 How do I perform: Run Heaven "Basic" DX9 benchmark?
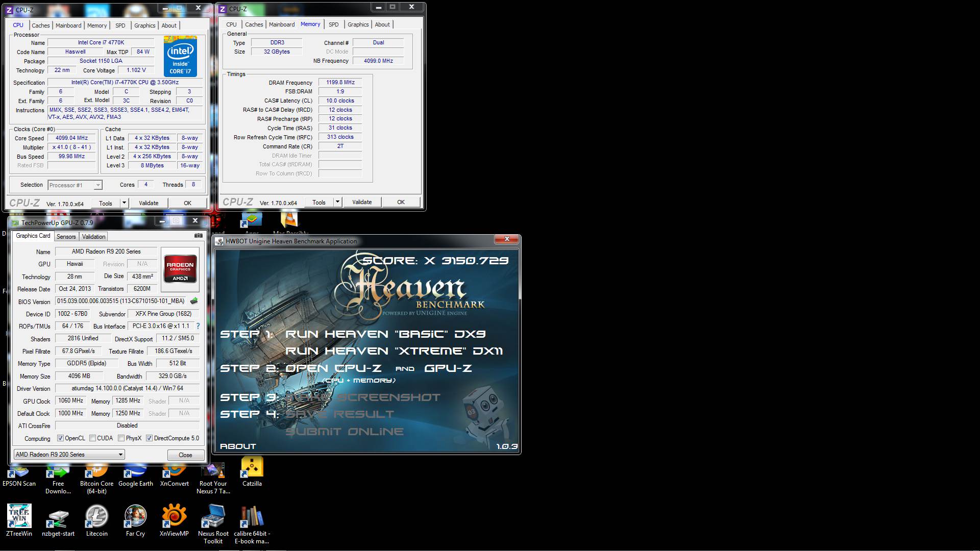click(x=385, y=334)
